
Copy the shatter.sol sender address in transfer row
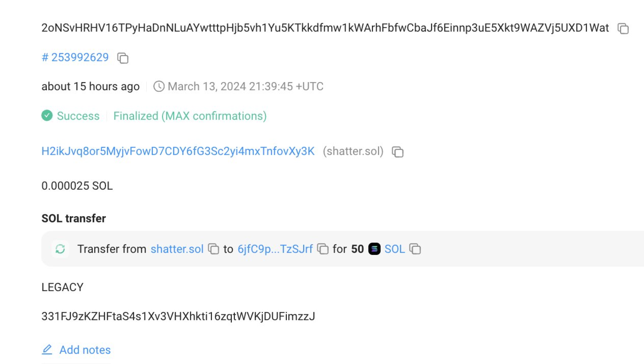tap(214, 249)
